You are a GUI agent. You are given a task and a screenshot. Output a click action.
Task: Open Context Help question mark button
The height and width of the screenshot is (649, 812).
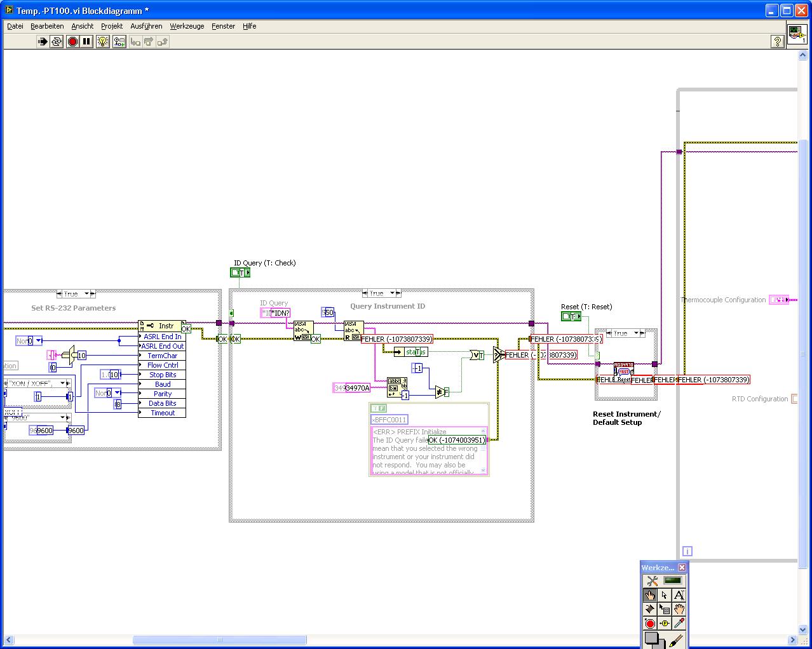(x=777, y=42)
